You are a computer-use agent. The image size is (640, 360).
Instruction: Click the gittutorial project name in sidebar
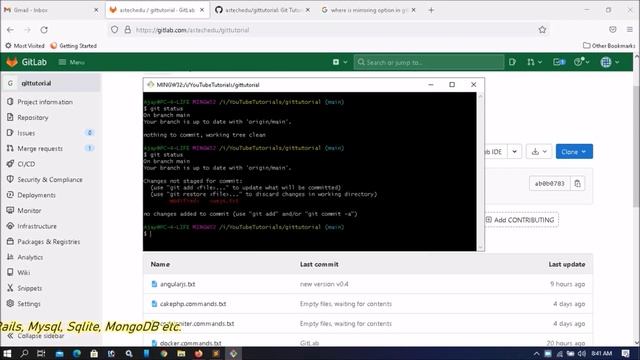[36, 83]
